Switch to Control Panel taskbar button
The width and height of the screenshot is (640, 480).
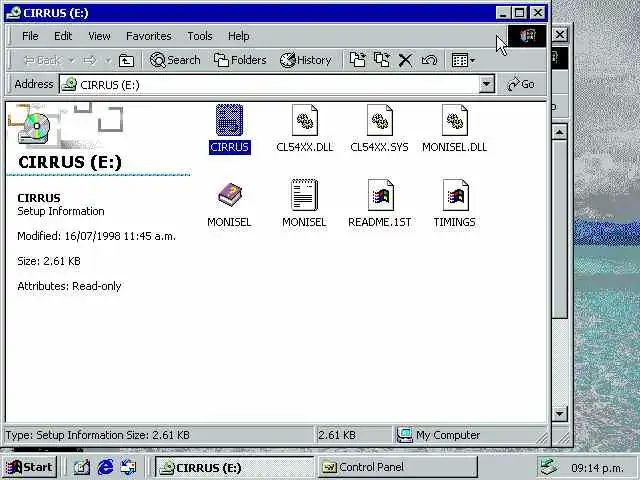point(397,467)
